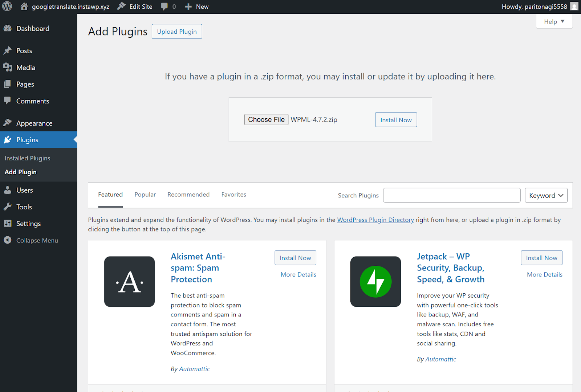Expand the Help panel
This screenshot has width=581, height=392.
click(554, 21)
